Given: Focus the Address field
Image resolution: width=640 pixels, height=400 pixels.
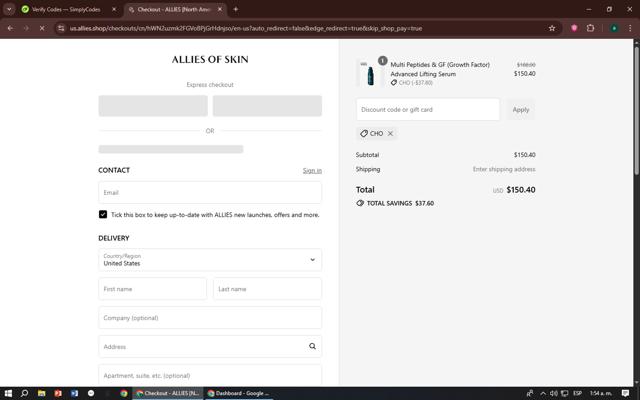Looking at the screenshot, I should click(210, 346).
